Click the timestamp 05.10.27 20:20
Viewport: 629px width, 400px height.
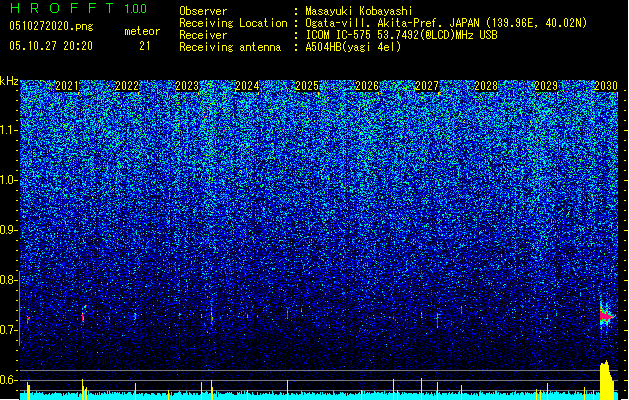(51, 46)
